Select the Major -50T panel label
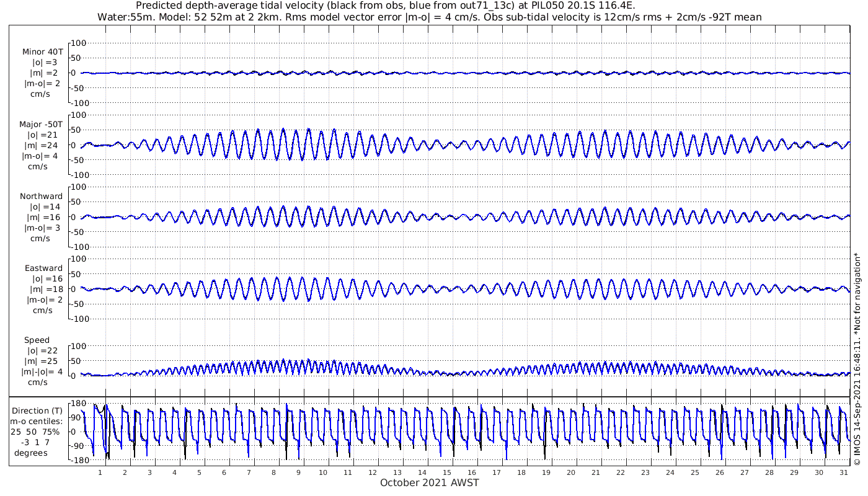 pyautogui.click(x=41, y=125)
